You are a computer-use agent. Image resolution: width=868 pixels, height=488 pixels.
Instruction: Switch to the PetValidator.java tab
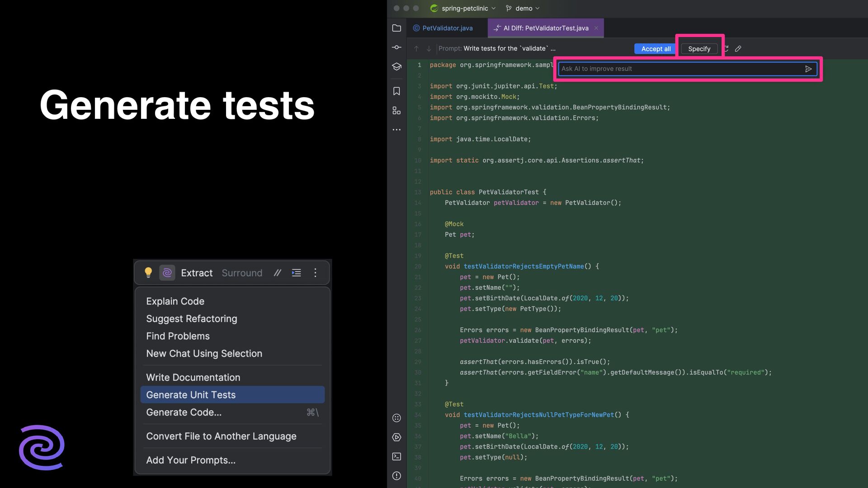(x=447, y=28)
